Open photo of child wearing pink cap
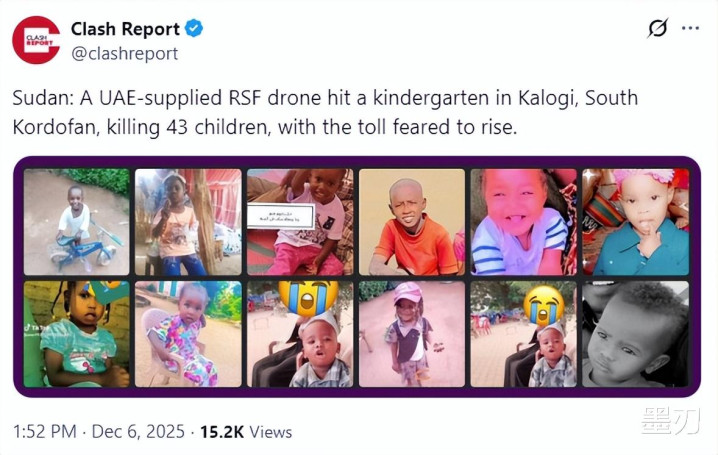This screenshot has width=718, height=455. [x=412, y=334]
